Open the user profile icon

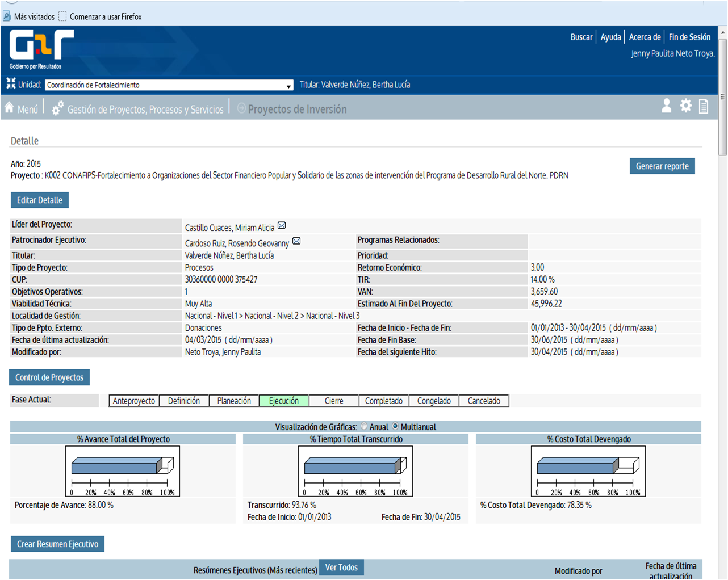pos(667,106)
